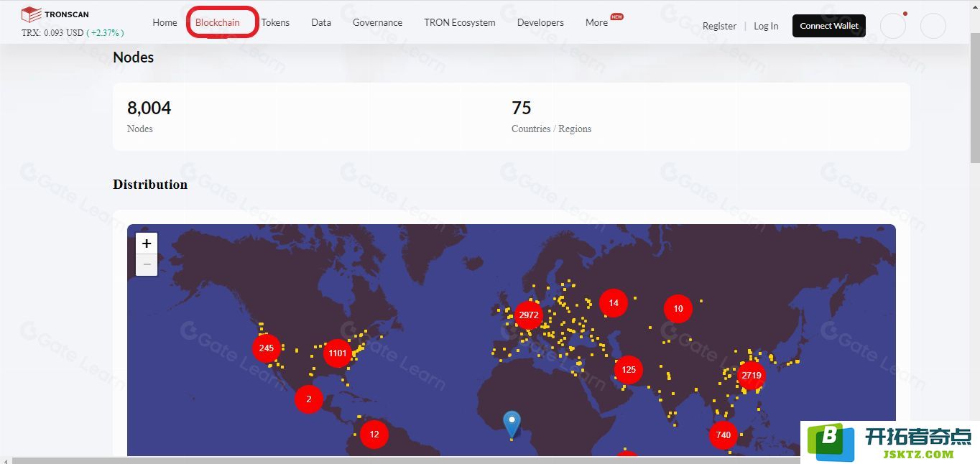Open the Governance menu

pos(377,22)
